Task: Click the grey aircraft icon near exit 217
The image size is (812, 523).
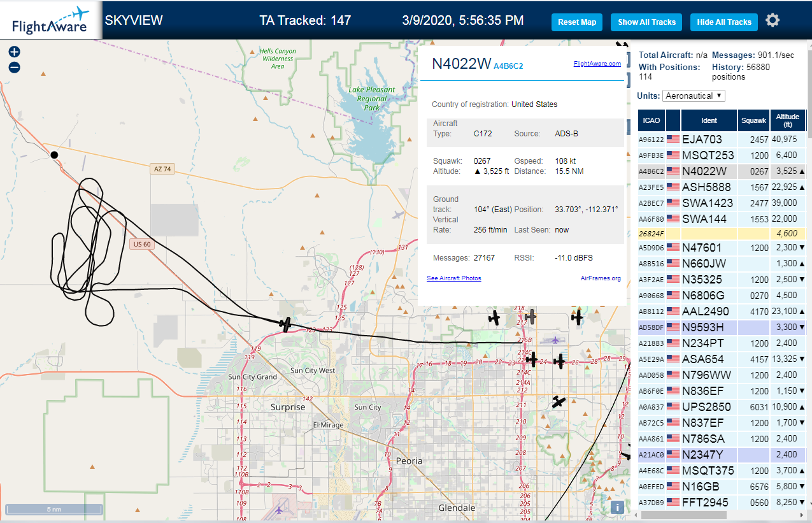Action: [531, 316]
